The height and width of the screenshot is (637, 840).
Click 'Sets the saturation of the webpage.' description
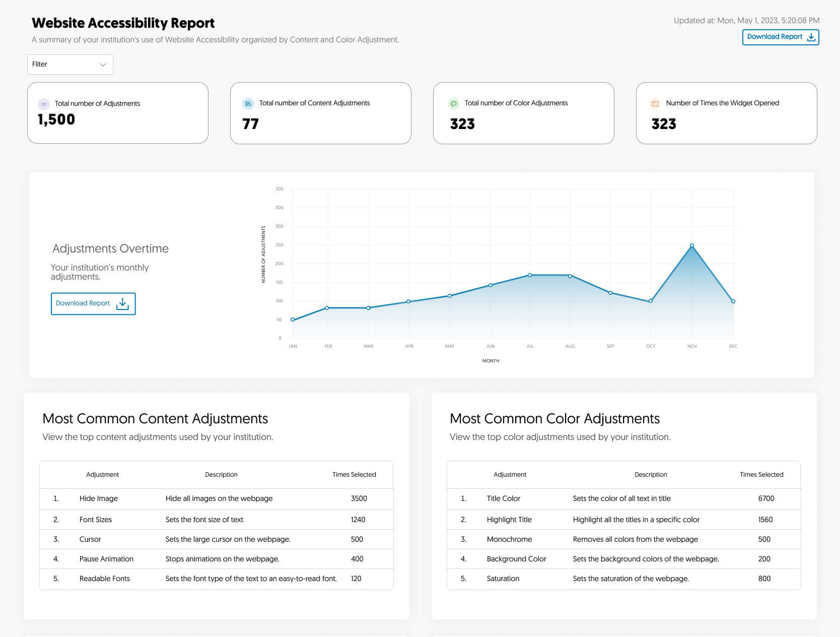coord(631,579)
